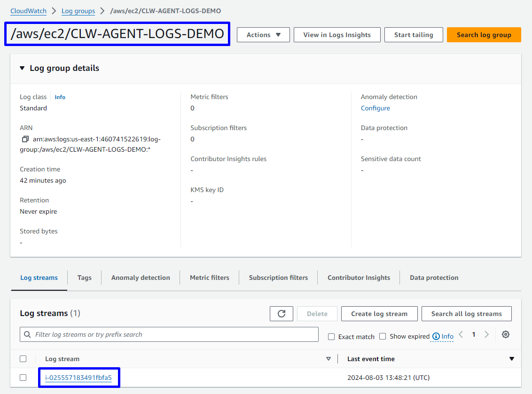Toggle the Show expired checkbox
Viewport: 532px width, 394px height.
[x=383, y=336]
